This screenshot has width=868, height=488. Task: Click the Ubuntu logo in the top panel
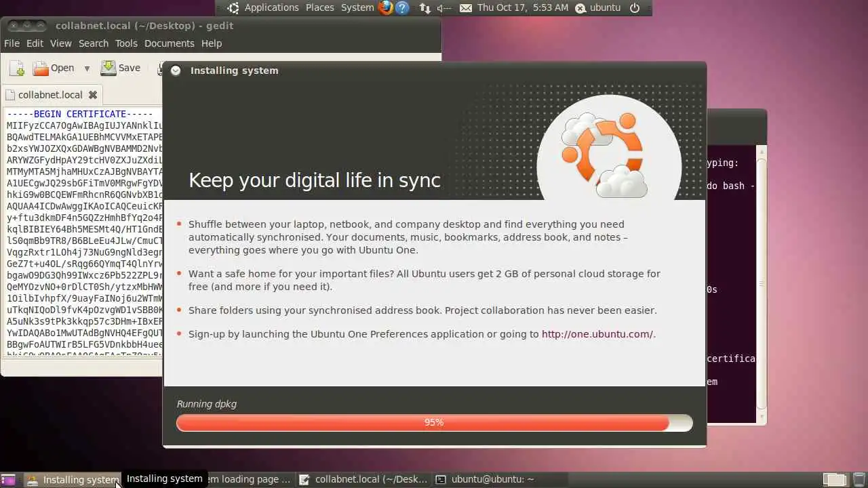[233, 8]
